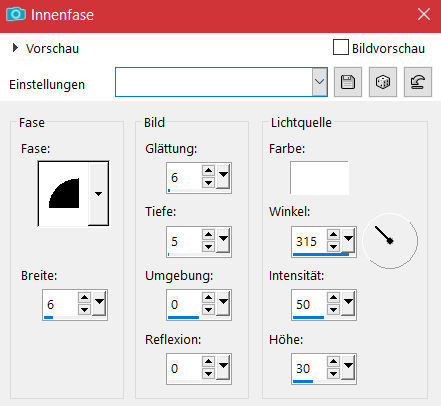Click the Innenfase camera icon in title bar
This screenshot has width=441, height=406.
coord(16,14)
